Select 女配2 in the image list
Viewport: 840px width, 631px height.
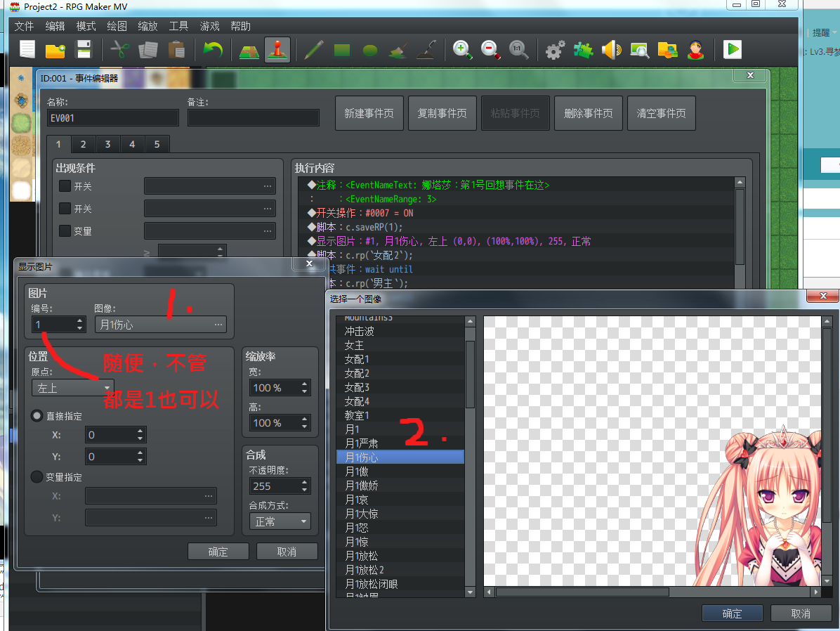pyautogui.click(x=400, y=373)
